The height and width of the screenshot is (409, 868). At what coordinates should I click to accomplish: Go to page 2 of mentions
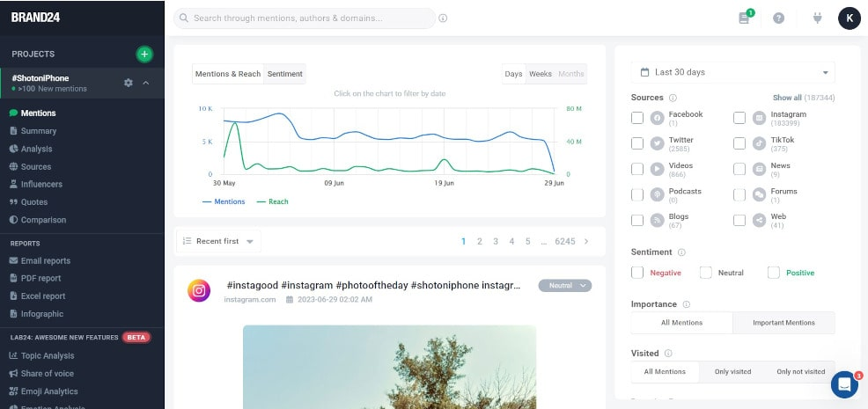coord(480,241)
